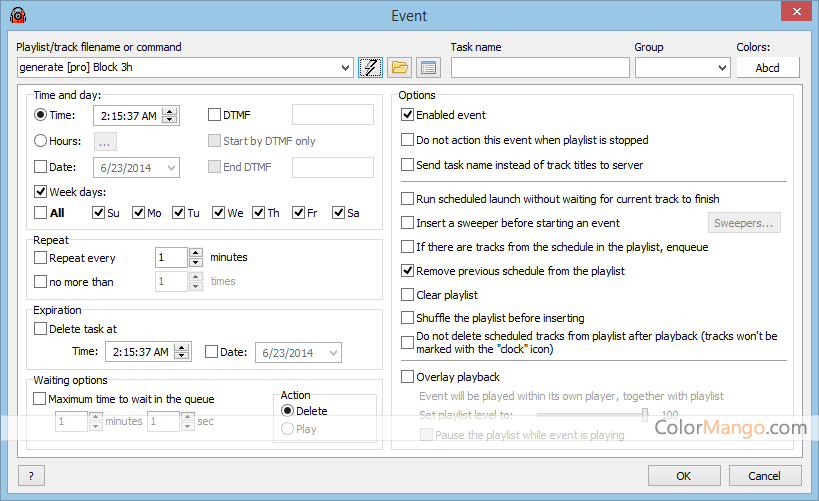Toggle the Su weekday checkbox
The height and width of the screenshot is (501, 819).
click(98, 212)
